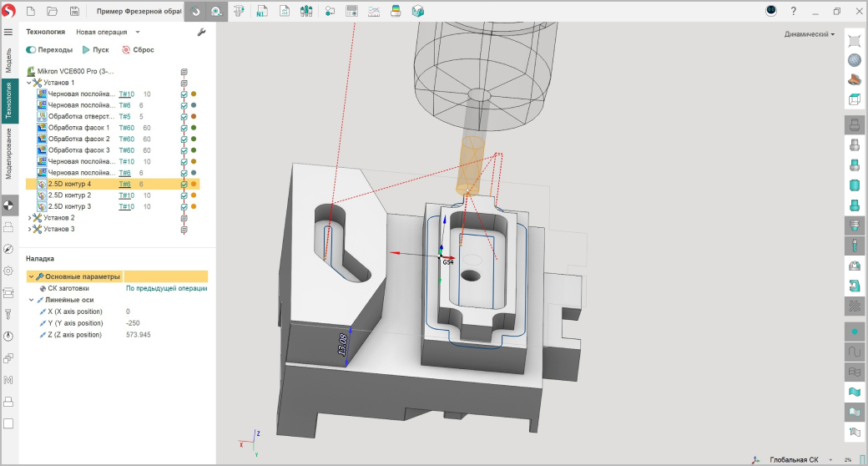The height and width of the screenshot is (466, 868).
Task: Open the Динамический view mode dropdown
Action: coord(810,34)
